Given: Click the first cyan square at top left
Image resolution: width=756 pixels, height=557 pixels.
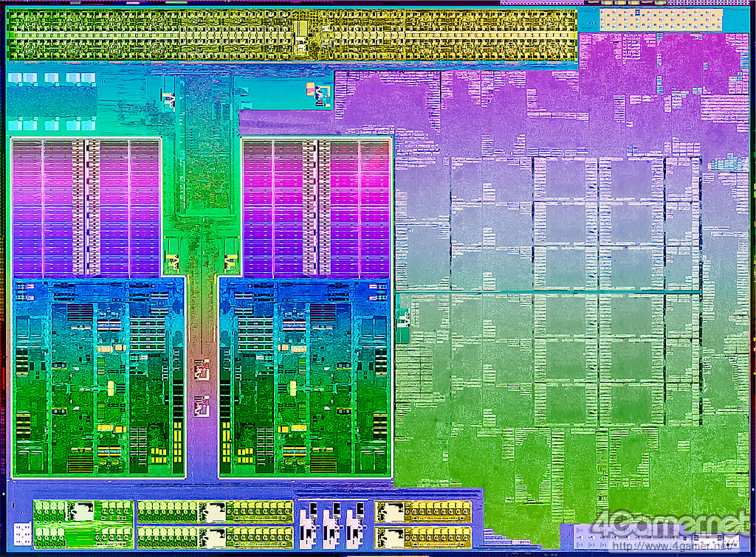Looking at the screenshot, I should (15, 78).
